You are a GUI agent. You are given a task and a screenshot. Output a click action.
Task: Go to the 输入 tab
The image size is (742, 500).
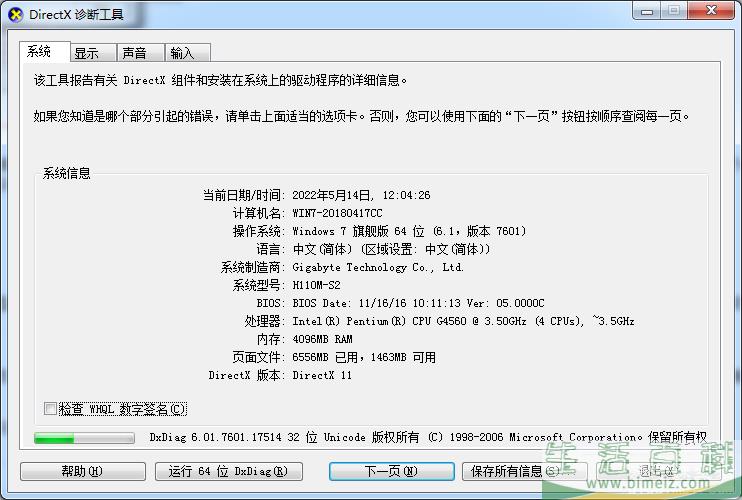coord(188,53)
